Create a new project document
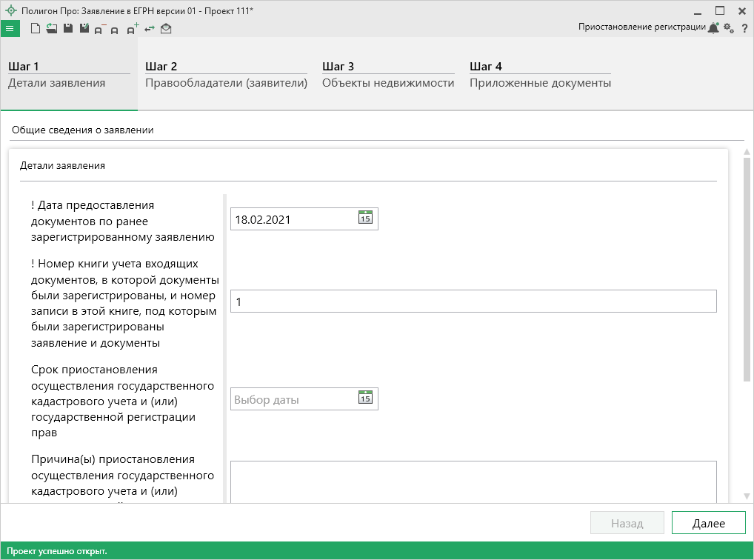The width and height of the screenshot is (754, 560). 36,29
